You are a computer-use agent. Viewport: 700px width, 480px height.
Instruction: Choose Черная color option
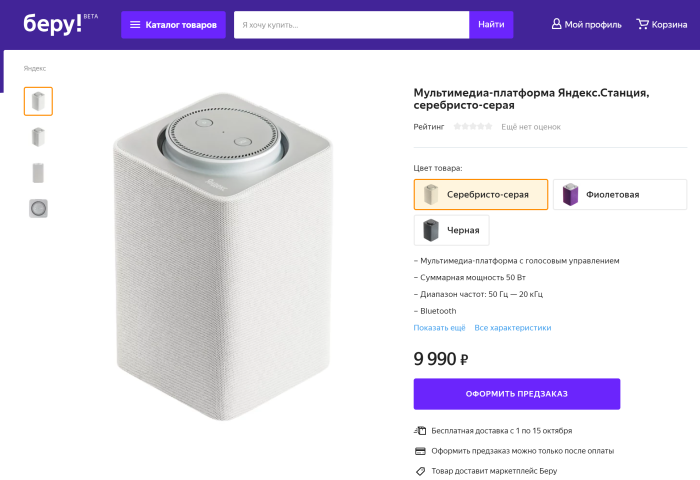[452, 230]
